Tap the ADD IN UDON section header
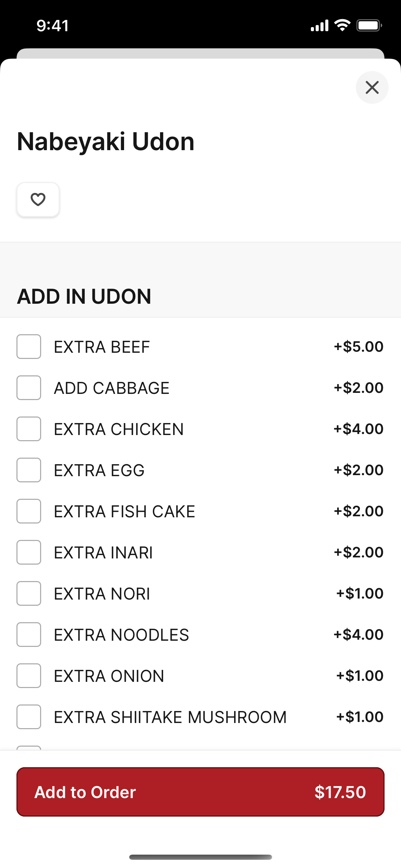Viewport: 401px width, 868px height. [x=84, y=296]
